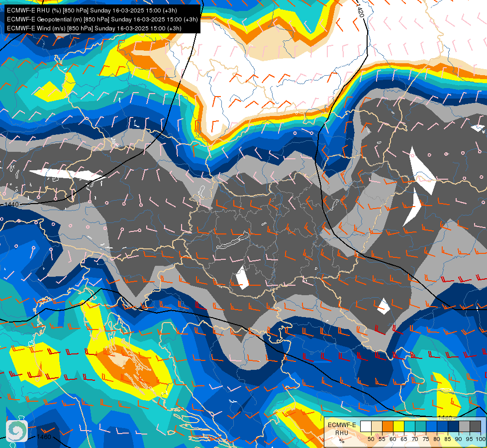Click the legend value '65'
This screenshot has height=448, width=487.
tap(404, 439)
